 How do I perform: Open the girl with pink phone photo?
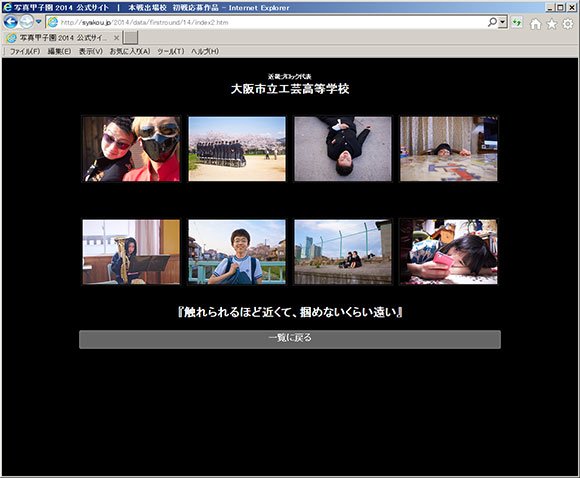pyautogui.click(x=449, y=252)
